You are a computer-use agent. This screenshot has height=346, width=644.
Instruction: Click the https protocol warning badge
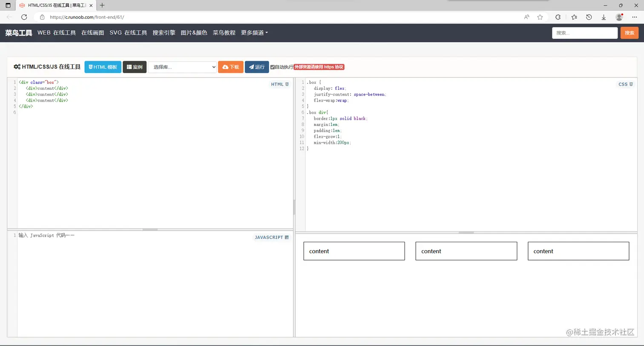click(319, 67)
